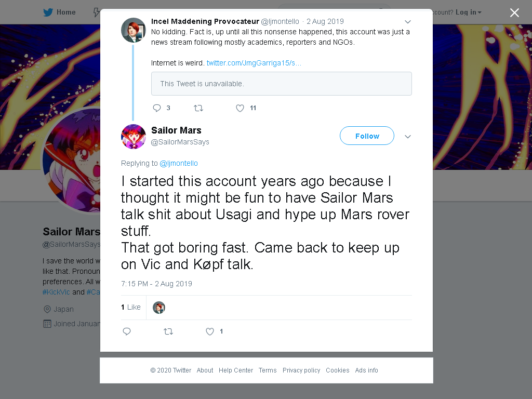
Task: Click the Twitter bird Home icon
Action: (x=48, y=12)
